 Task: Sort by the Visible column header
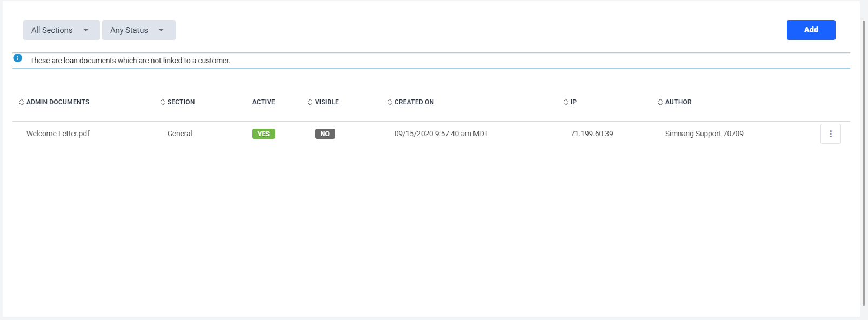click(323, 102)
